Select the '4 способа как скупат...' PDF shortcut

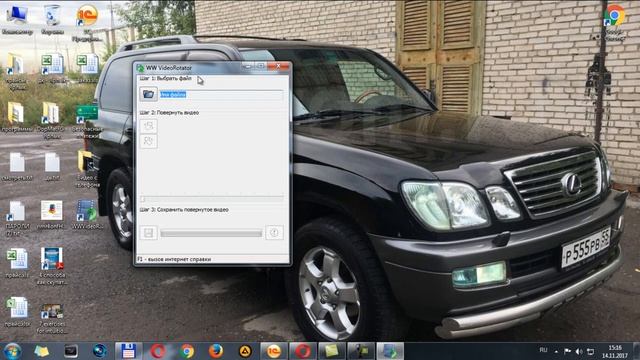[52, 266]
